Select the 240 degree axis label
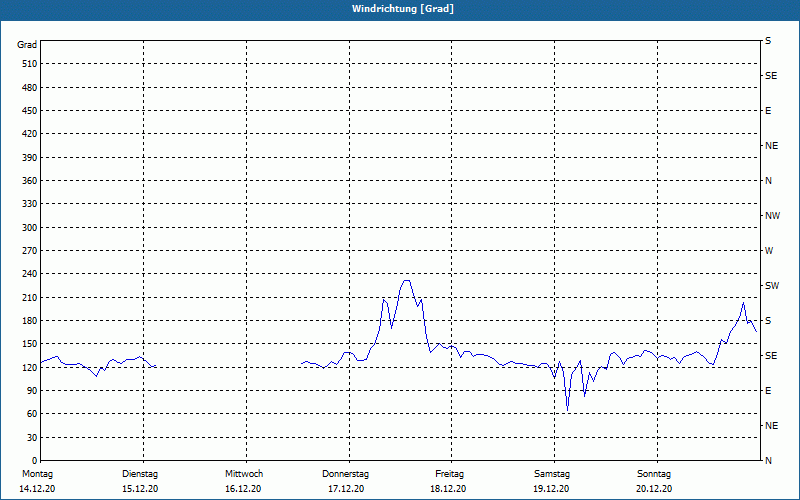This screenshot has height=500, width=800. (30, 274)
